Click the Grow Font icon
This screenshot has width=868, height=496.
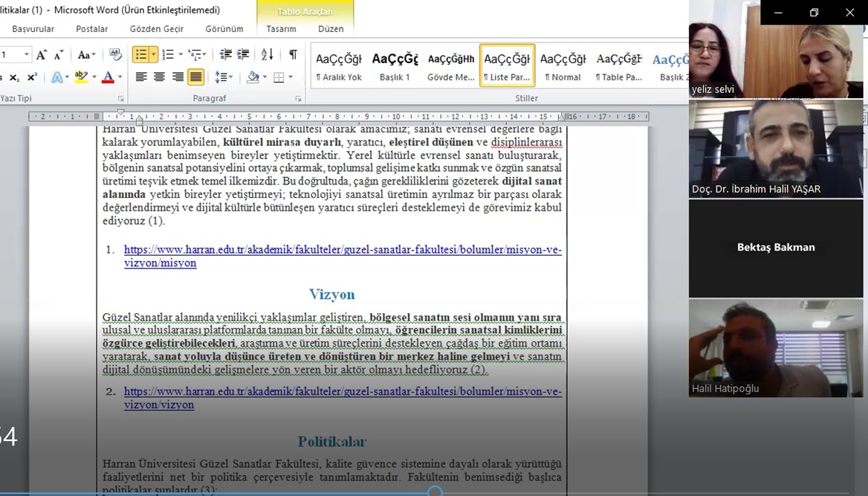42,55
